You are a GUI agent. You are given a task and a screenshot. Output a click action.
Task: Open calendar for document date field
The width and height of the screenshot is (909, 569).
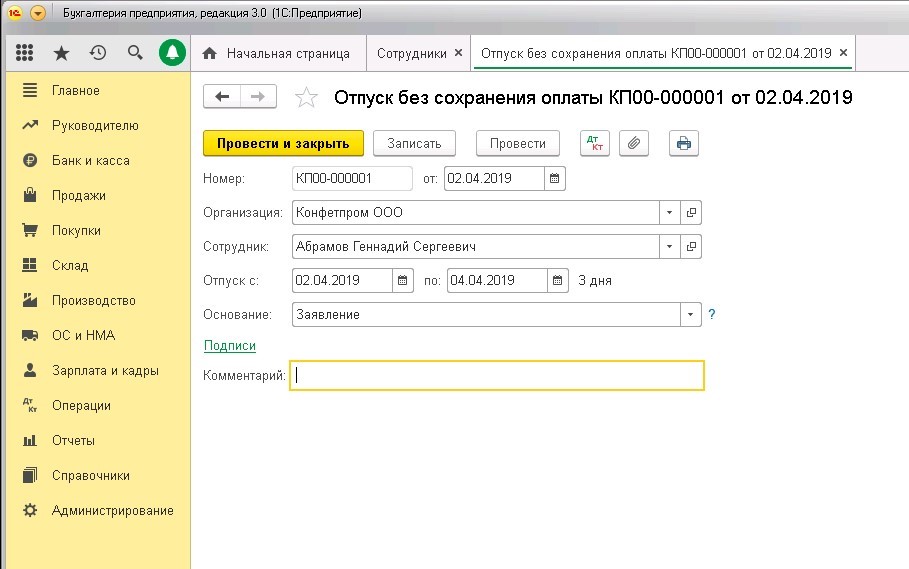pyautogui.click(x=556, y=179)
